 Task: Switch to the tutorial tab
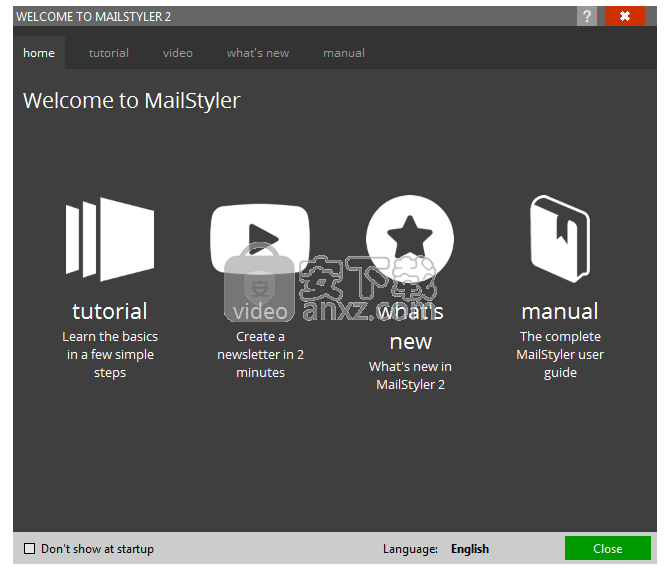point(109,53)
